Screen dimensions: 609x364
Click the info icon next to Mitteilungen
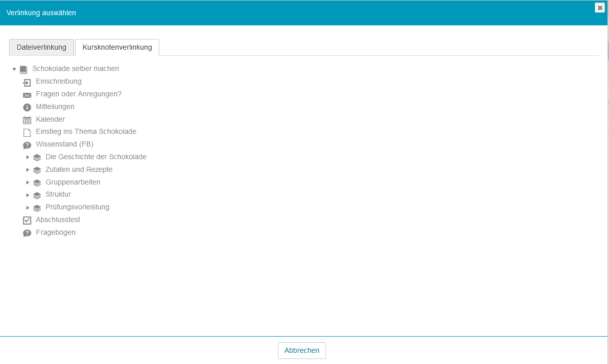(27, 107)
